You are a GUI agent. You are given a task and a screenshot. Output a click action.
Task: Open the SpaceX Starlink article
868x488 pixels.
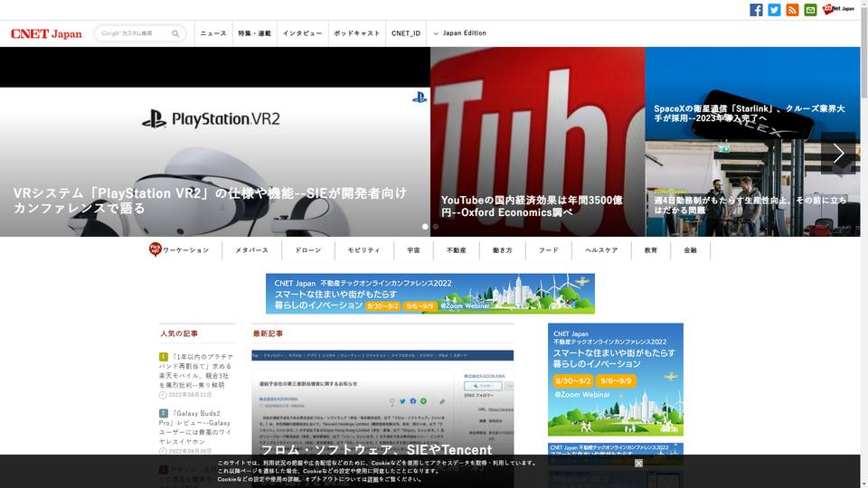click(749, 113)
